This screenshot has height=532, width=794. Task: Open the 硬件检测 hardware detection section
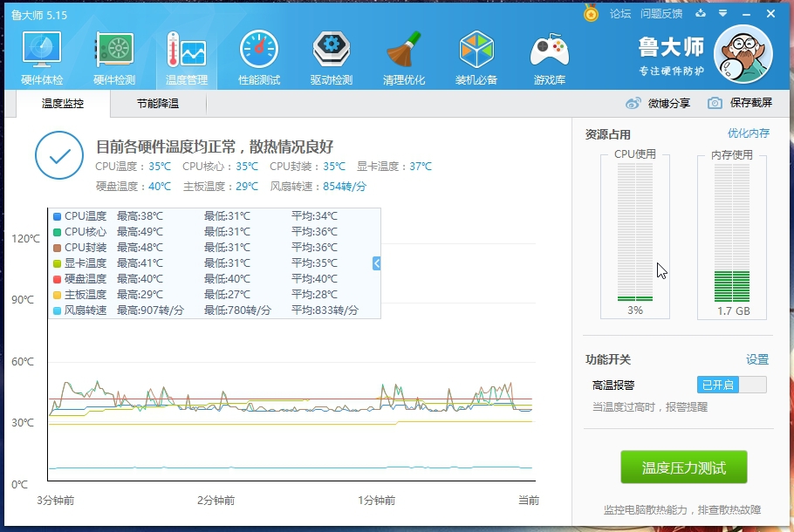(x=114, y=58)
